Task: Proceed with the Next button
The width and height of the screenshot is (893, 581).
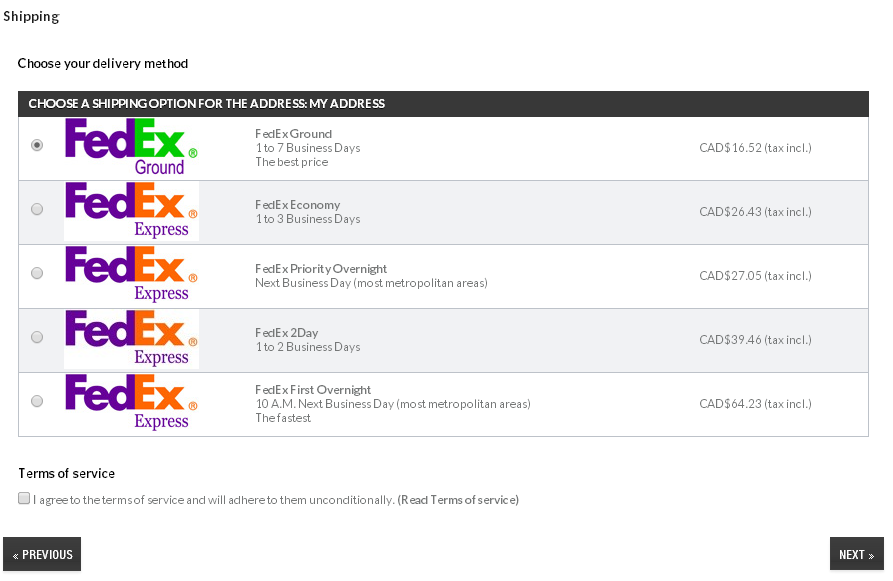Action: (856, 554)
